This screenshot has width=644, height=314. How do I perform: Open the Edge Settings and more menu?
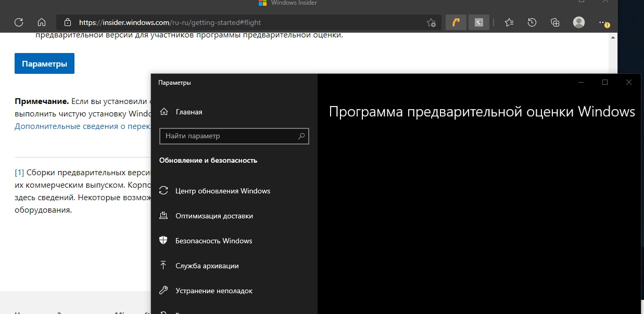coord(603,22)
